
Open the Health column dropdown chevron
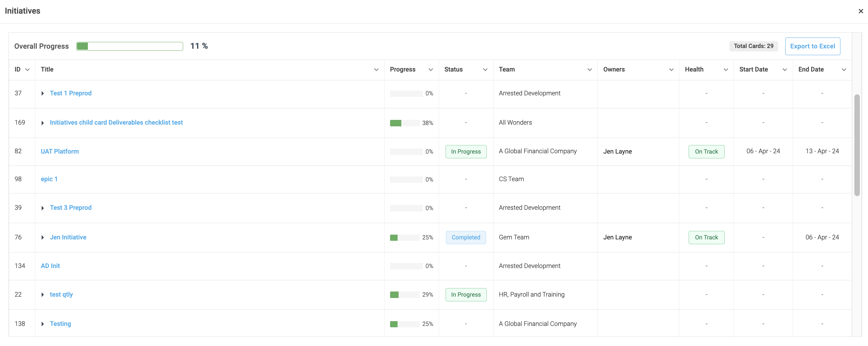click(x=726, y=69)
